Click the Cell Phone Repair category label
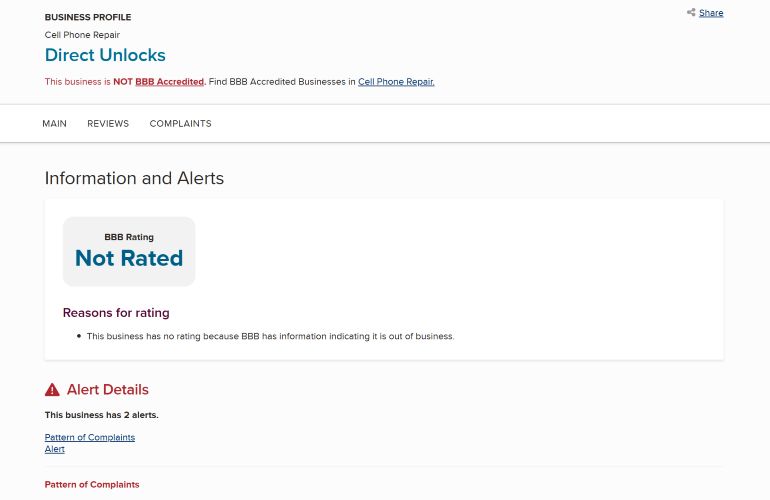This screenshot has height=500, width=770. pyautogui.click(x=82, y=35)
